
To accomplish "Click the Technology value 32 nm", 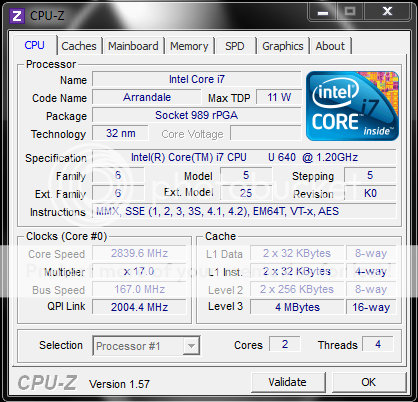I will pos(120,133).
